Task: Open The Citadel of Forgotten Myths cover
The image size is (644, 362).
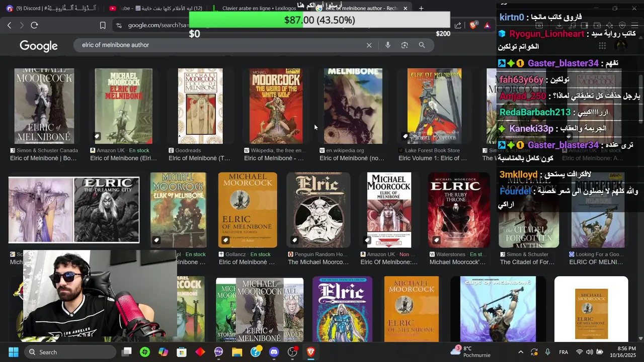Action: tap(528, 210)
